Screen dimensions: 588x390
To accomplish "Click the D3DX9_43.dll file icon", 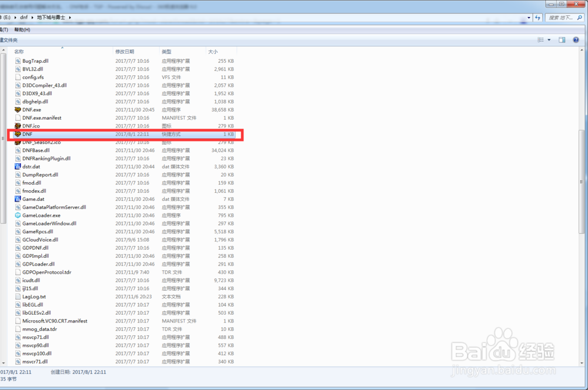I will [x=18, y=93].
